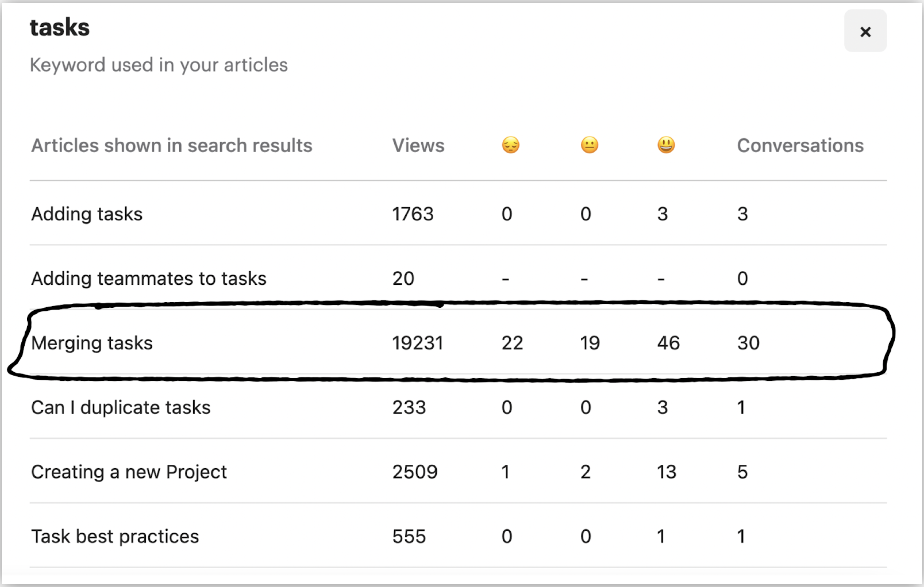Click the 2509 views for Creating a new Project
924x587 pixels.
(x=415, y=472)
